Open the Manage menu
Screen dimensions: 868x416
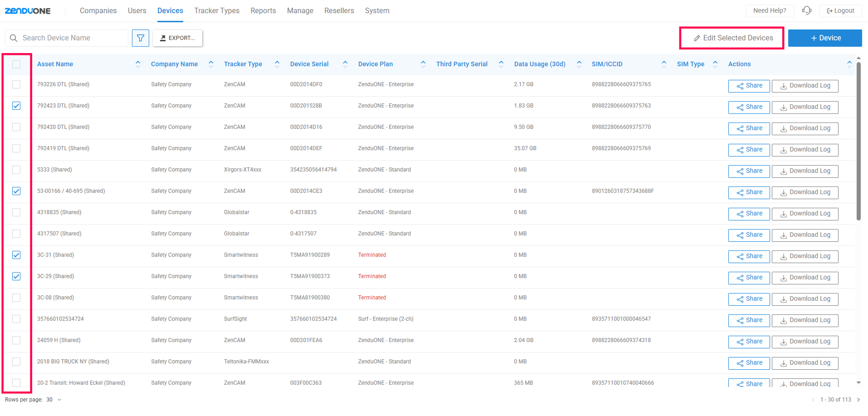(300, 11)
